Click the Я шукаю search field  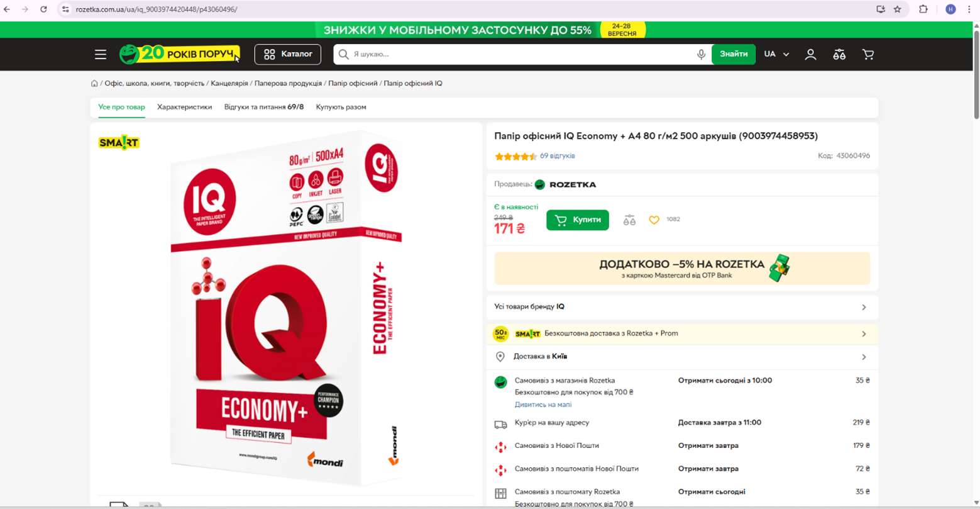(x=522, y=55)
